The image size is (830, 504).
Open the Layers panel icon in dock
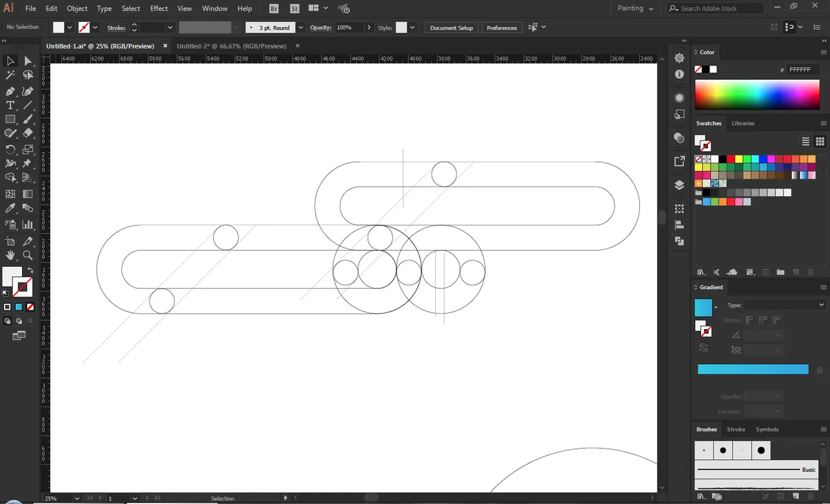[680, 185]
